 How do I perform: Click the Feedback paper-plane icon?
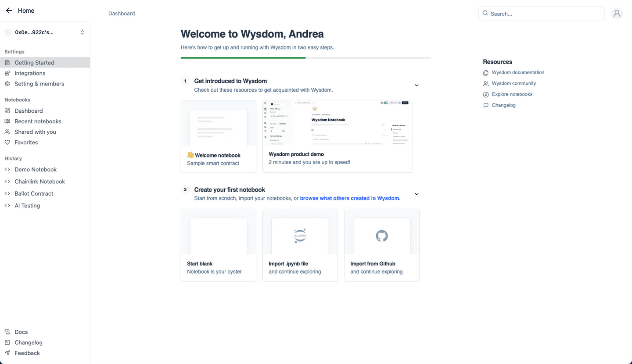[x=7, y=353]
